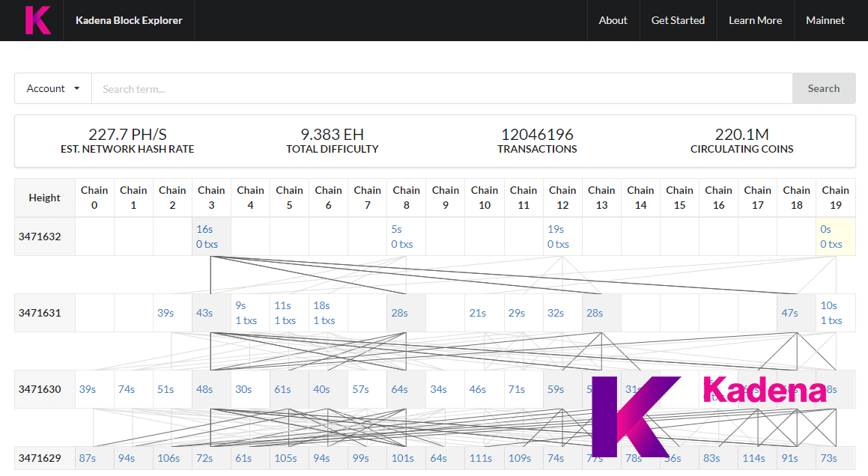The height and width of the screenshot is (476, 868).
Task: Open the Kadena Block Explorer home link
Action: click(x=129, y=20)
